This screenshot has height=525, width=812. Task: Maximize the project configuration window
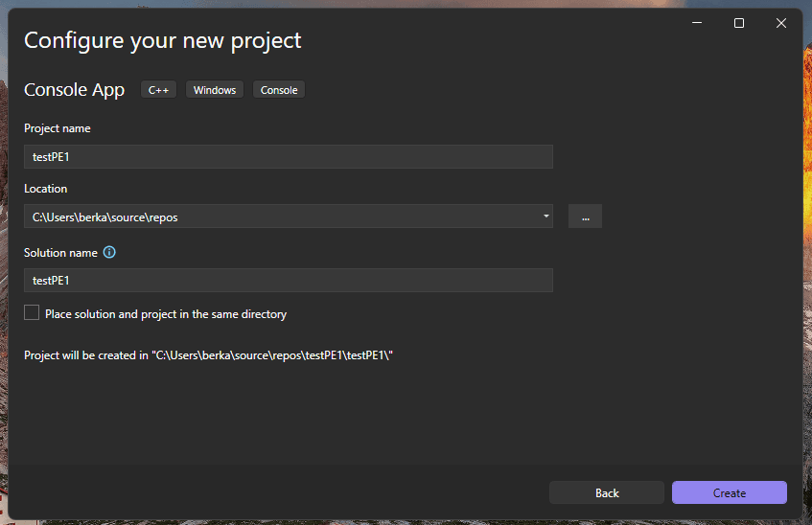coord(739,23)
